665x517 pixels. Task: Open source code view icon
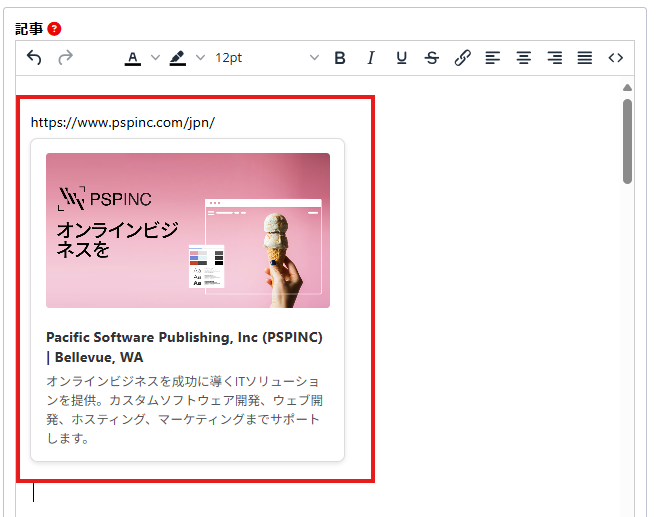pyautogui.click(x=615, y=58)
